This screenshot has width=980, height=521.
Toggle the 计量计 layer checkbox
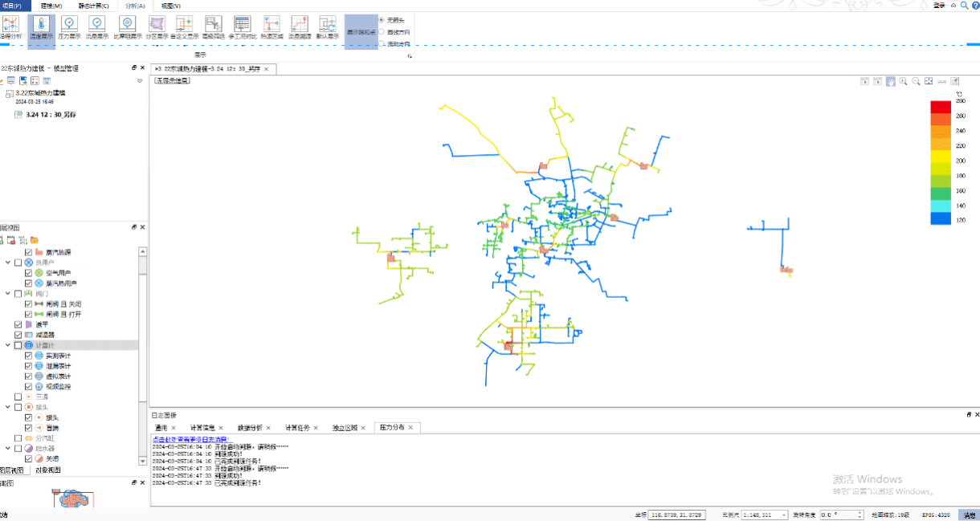tap(18, 345)
